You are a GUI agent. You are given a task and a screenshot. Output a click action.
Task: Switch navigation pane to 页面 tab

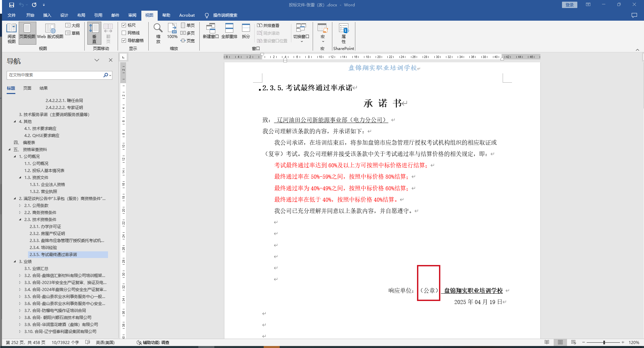27,88
